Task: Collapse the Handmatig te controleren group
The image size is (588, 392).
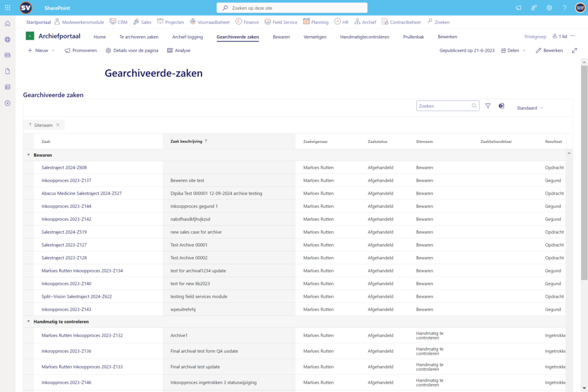Action: coord(29,321)
